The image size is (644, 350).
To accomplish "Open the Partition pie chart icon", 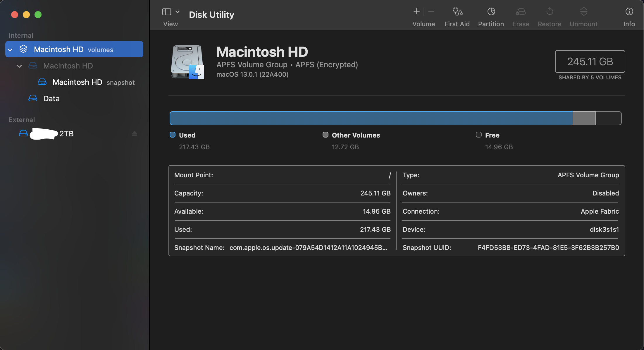I will tap(491, 12).
